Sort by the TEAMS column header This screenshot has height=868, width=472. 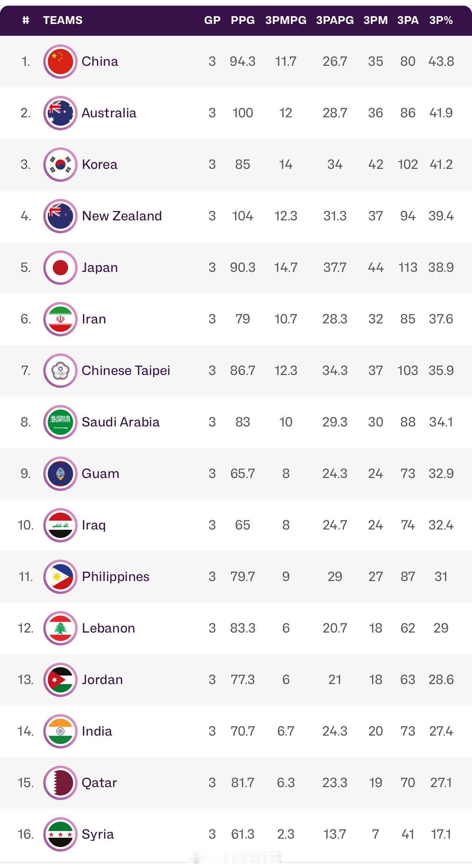pos(63,20)
